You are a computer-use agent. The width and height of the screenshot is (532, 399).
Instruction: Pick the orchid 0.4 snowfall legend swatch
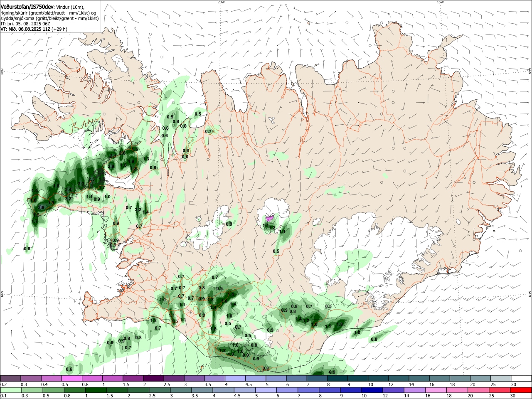pyautogui.click(x=51, y=378)
